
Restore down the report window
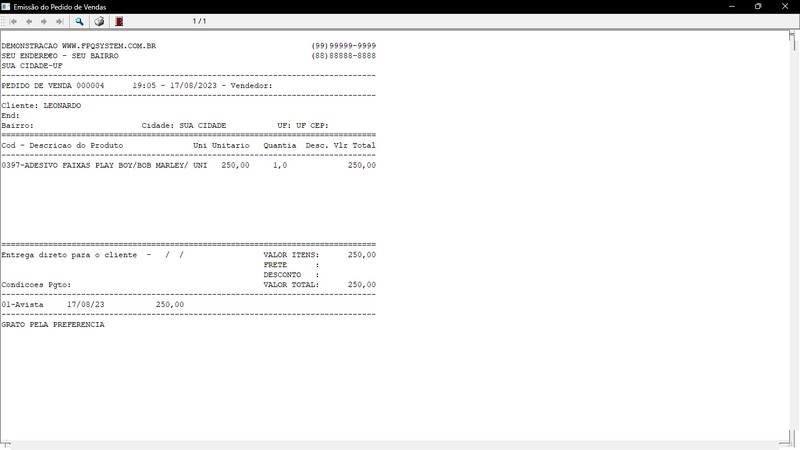pos(758,7)
